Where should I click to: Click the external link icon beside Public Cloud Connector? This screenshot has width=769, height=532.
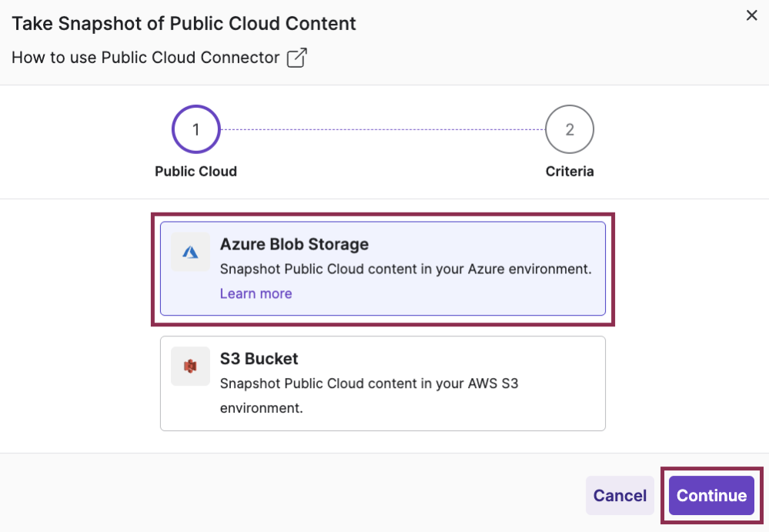point(296,58)
